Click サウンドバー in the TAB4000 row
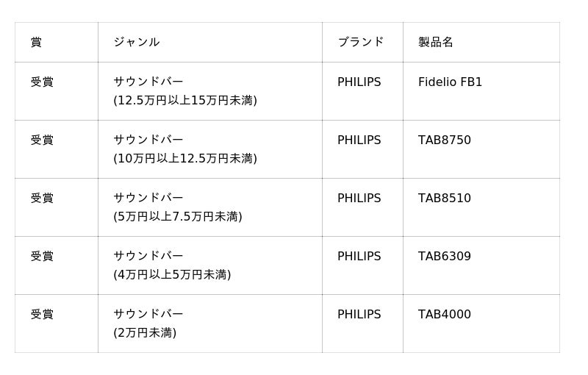 tap(148, 315)
